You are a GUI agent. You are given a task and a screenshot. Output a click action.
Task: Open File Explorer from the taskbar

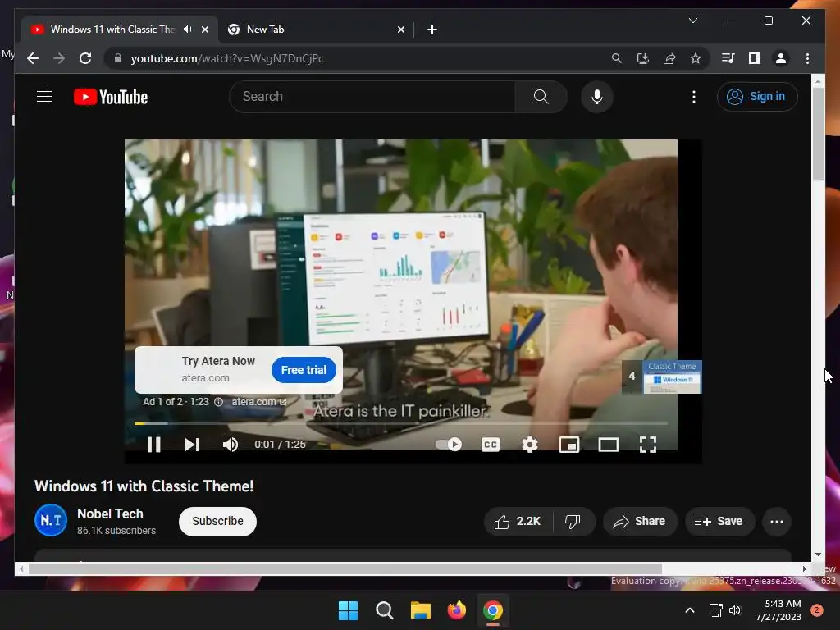(421, 610)
